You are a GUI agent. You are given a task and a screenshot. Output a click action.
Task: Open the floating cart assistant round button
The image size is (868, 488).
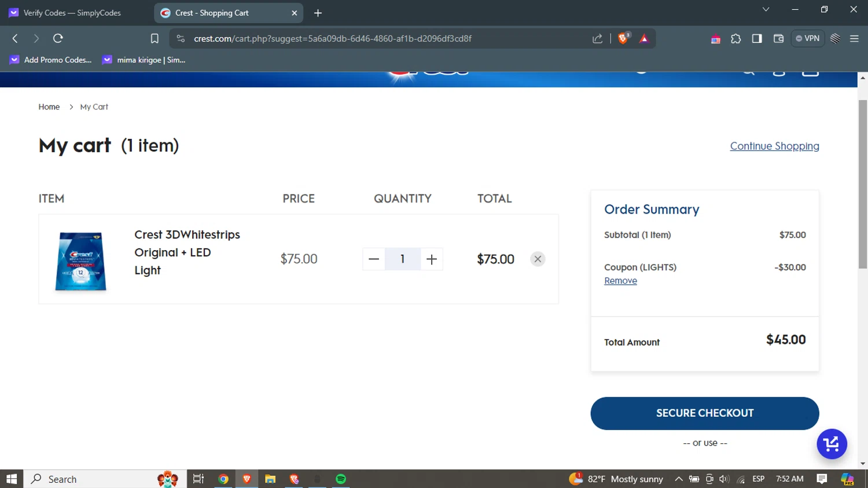pyautogui.click(x=832, y=444)
